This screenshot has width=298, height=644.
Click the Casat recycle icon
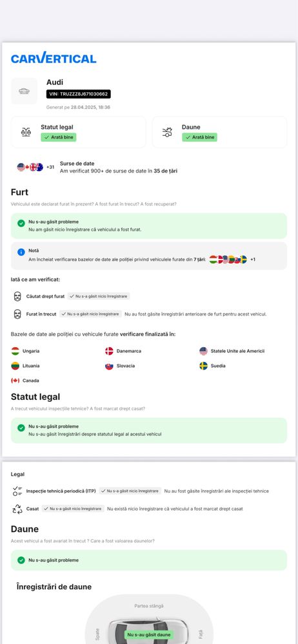[17, 509]
